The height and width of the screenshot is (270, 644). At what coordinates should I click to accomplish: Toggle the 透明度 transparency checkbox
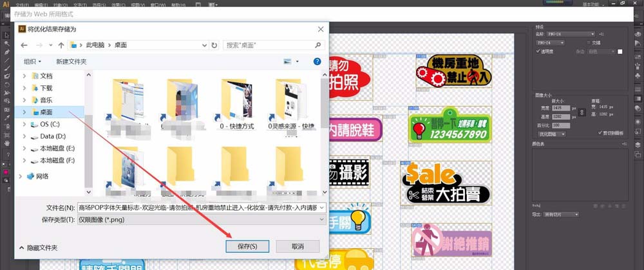(x=538, y=51)
